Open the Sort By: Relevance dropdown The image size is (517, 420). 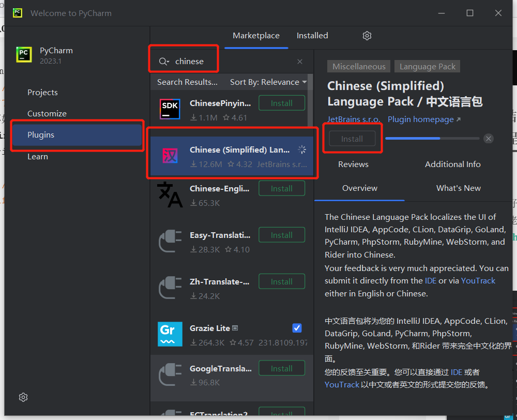(268, 82)
